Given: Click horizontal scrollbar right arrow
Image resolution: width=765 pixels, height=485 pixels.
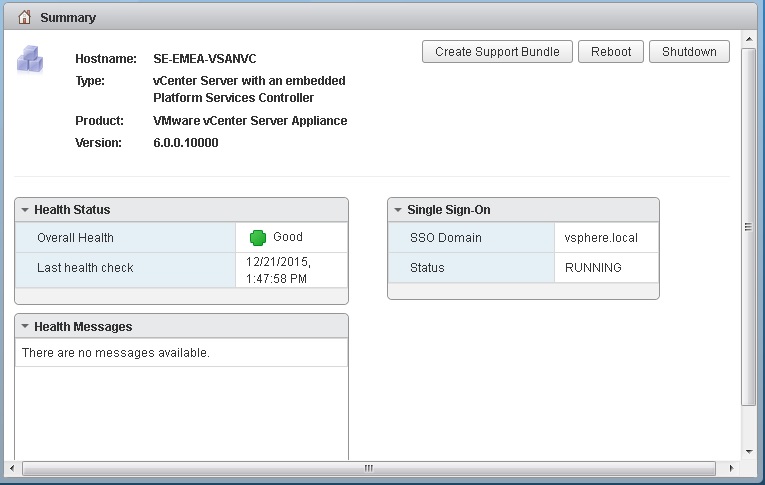Looking at the screenshot, I should [x=731, y=468].
